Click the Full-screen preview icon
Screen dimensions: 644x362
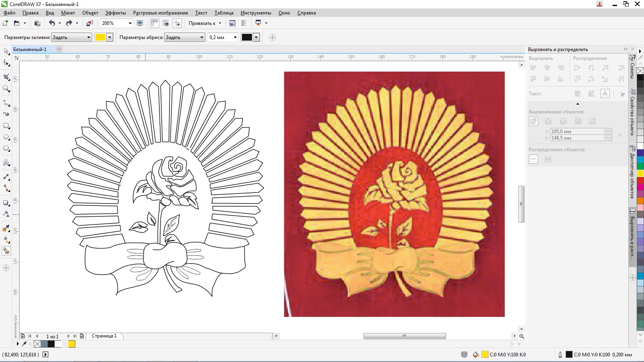(140, 23)
